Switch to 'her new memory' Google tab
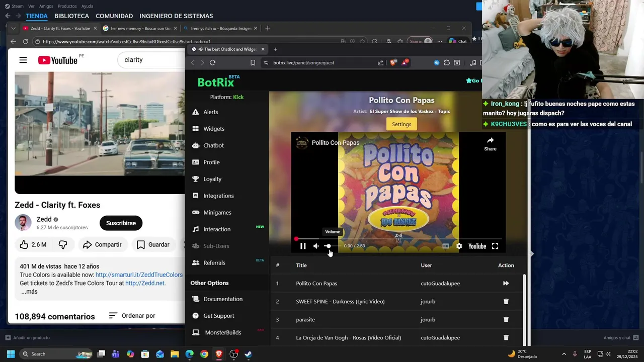Image resolution: width=644 pixels, height=362 pixels. pos(139,28)
